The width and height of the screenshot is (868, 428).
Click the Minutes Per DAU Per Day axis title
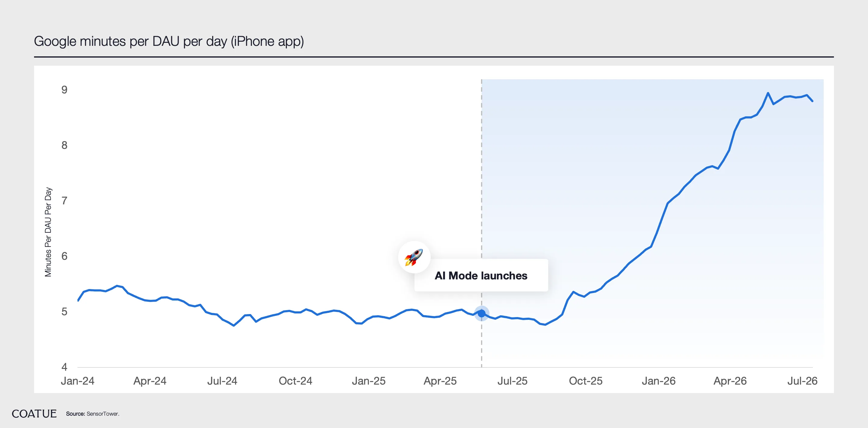pyautogui.click(x=48, y=232)
